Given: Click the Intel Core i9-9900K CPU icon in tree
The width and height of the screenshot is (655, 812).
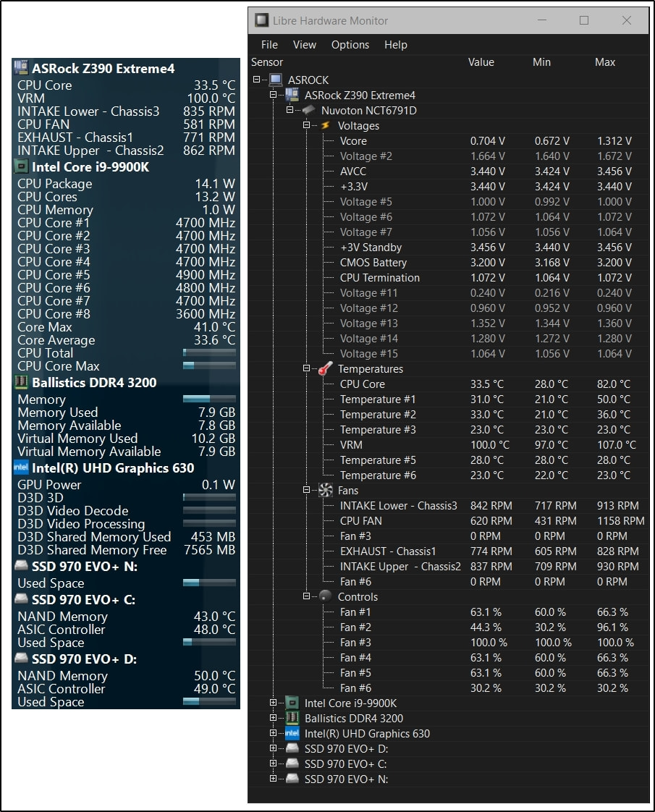Looking at the screenshot, I should tap(292, 703).
